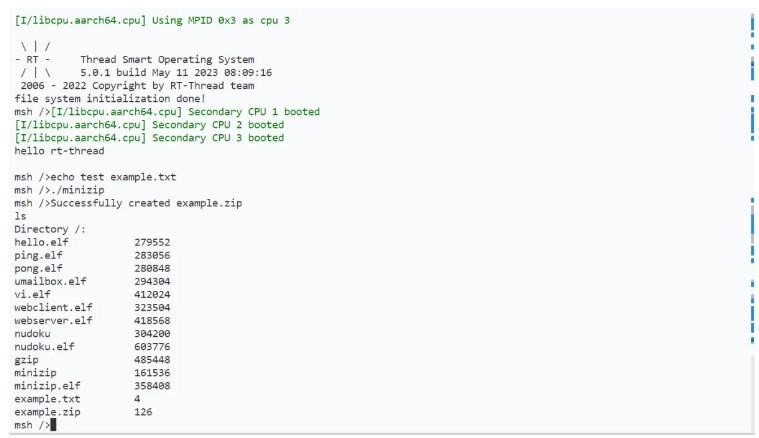This screenshot has height=438, width=759.
Task: Click the 'Successfully created example.zip' message
Action: 146,203
